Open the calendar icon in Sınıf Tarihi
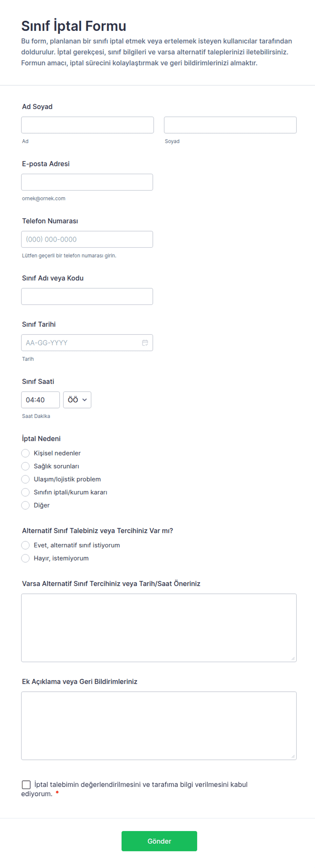Viewport: 315px width, 868px height. click(x=145, y=342)
